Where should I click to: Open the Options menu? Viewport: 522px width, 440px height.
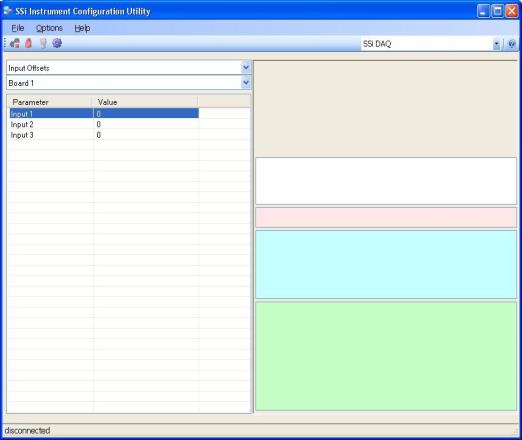click(49, 28)
